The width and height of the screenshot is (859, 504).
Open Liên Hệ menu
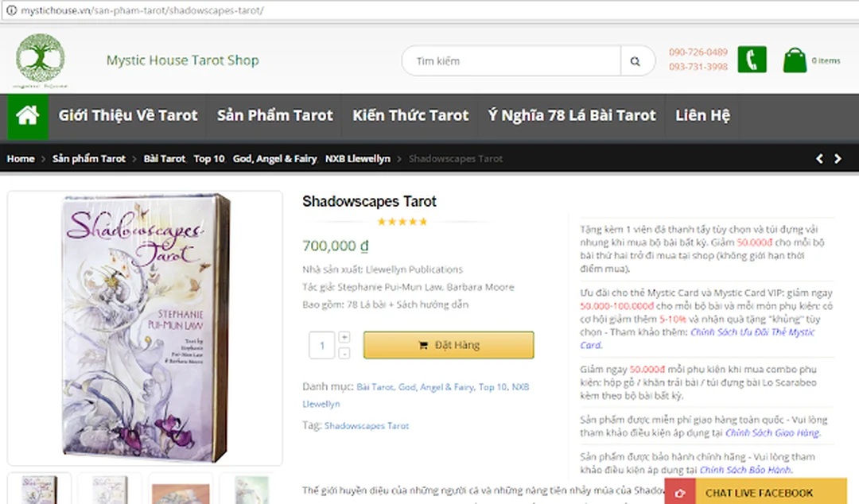click(x=702, y=115)
